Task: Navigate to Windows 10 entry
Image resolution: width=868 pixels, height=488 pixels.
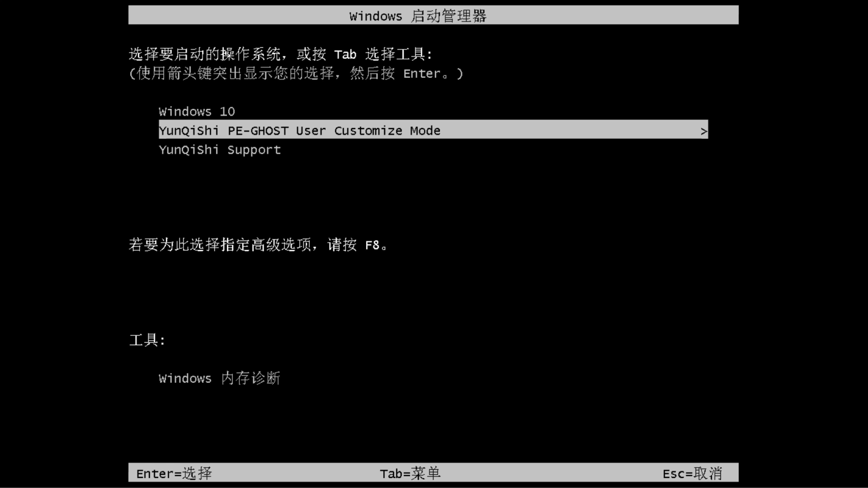Action: 196,111
